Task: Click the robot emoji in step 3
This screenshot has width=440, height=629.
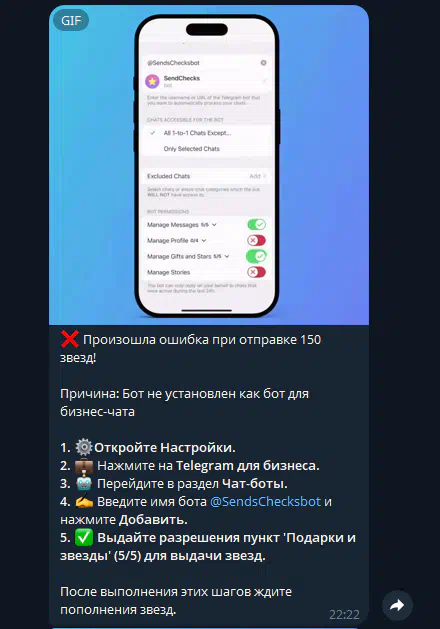Action: coord(84,483)
